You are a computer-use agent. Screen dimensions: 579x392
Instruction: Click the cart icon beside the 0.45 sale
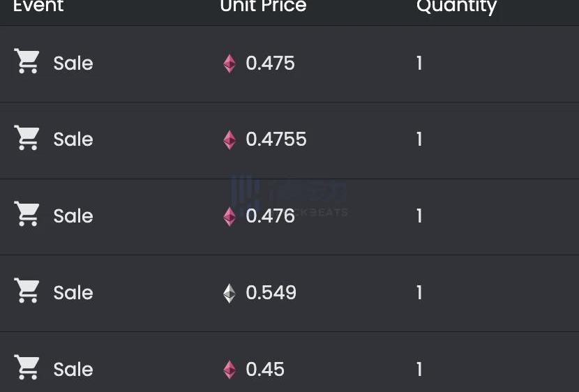point(27,368)
